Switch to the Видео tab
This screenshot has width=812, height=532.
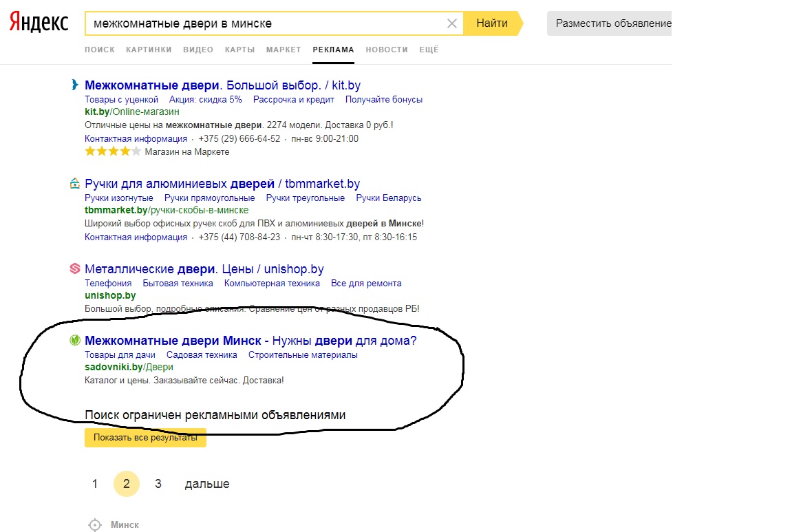pos(197,50)
